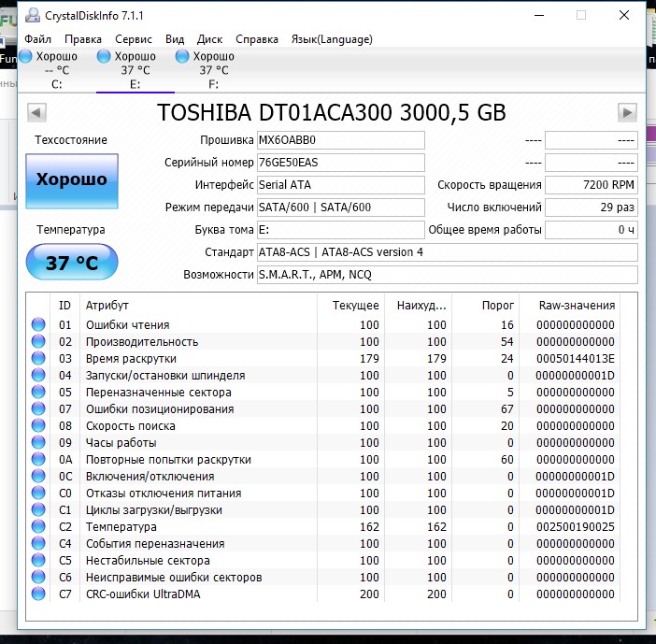Click status orb for Скорость поиска
Viewport: 656px width, 644px height.
38,425
